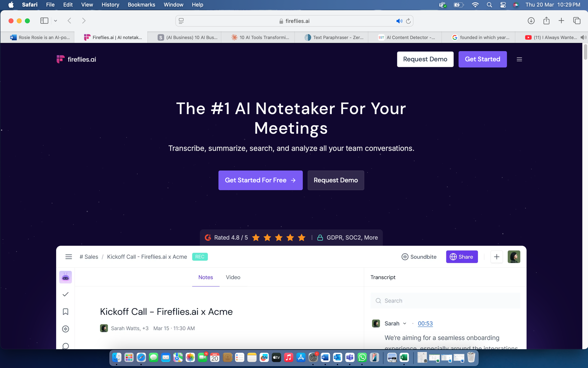The width and height of the screenshot is (588, 368).
Task: Open WhatsApp in the Dock
Action: pos(362,357)
